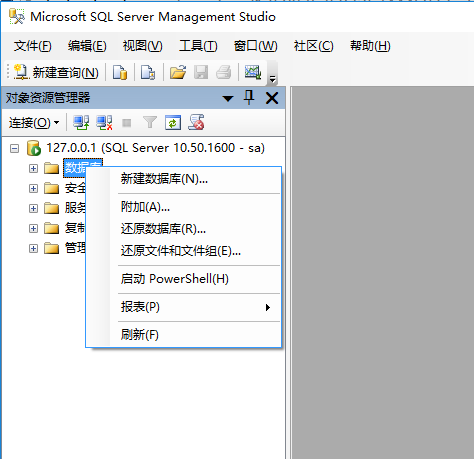Open the 文件(F) menu

33,46
